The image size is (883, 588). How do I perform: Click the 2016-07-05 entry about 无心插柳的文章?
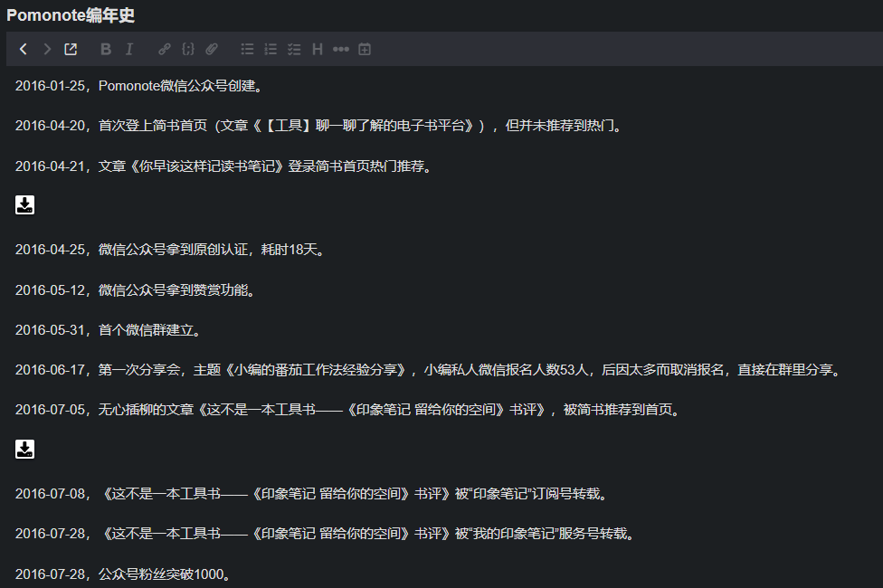click(347, 410)
